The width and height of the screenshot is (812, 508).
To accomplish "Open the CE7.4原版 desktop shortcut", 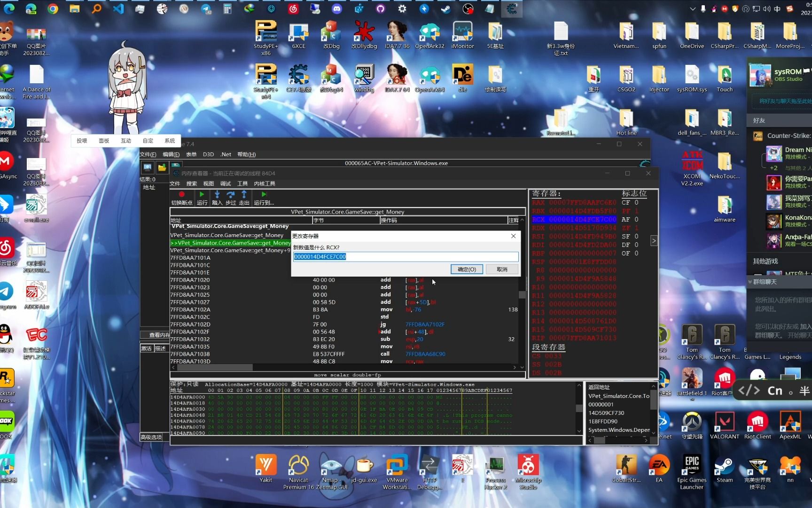I will point(298,79).
